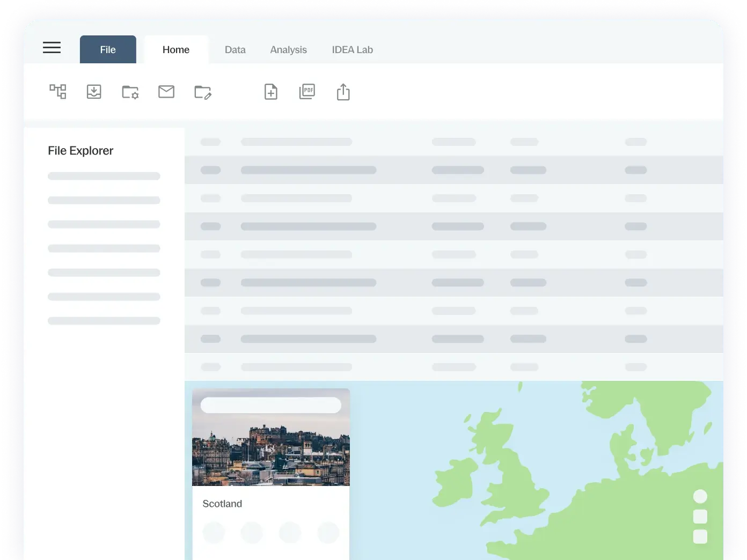Screen dimensions: 747x560
Task: Select the edit folder icon
Action: click(203, 92)
